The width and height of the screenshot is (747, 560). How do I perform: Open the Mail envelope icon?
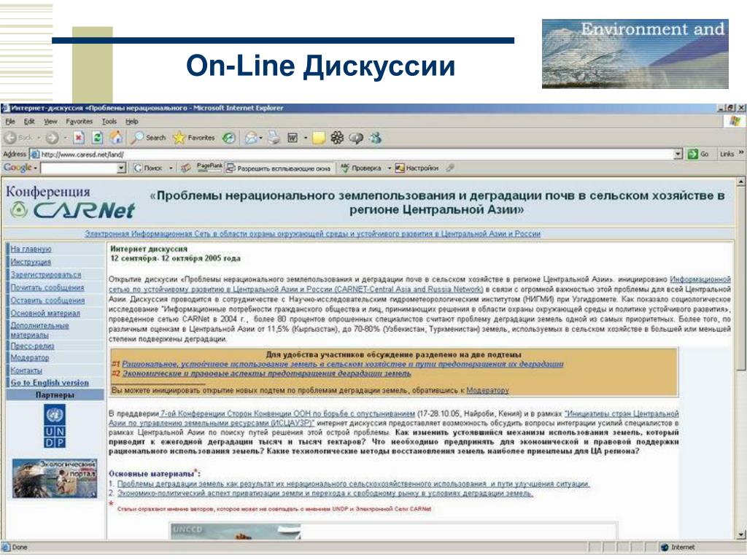(251, 138)
